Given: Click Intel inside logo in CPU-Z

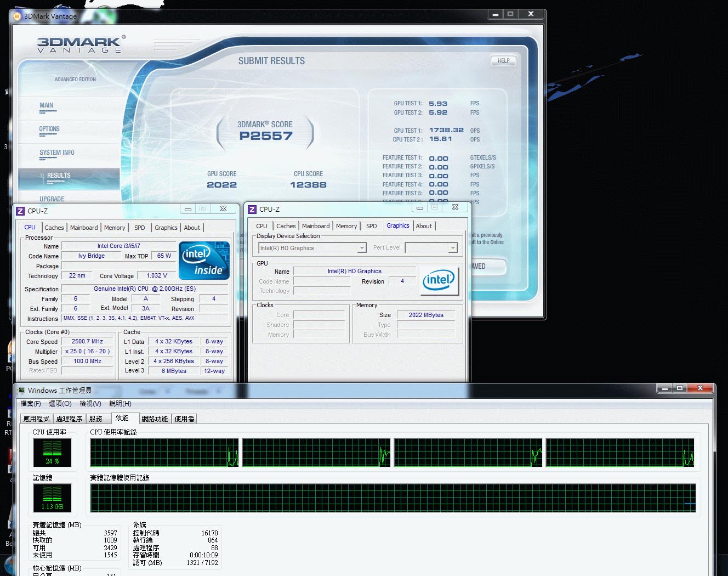Looking at the screenshot, I should (204, 261).
